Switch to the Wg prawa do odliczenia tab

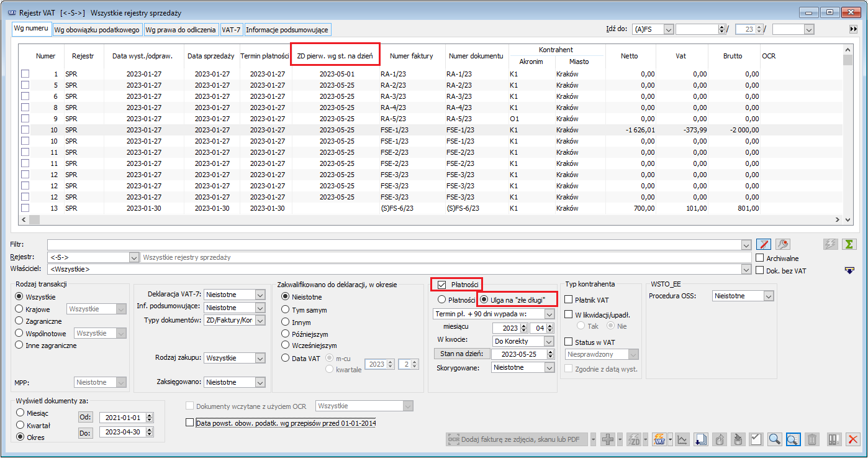[181, 29]
